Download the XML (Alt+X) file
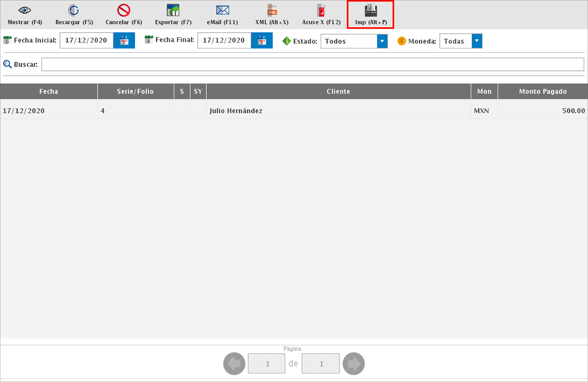The width and height of the screenshot is (588, 382). tap(272, 10)
